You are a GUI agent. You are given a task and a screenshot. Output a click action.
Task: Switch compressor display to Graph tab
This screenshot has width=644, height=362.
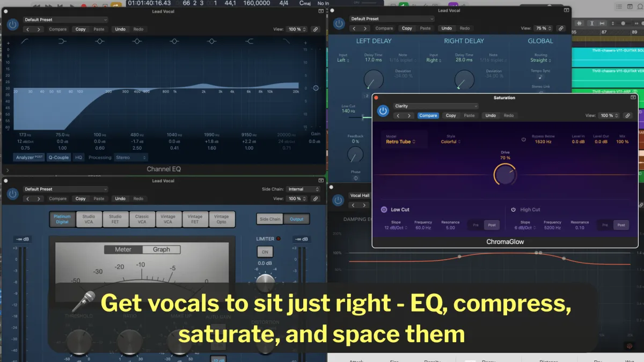(x=161, y=249)
